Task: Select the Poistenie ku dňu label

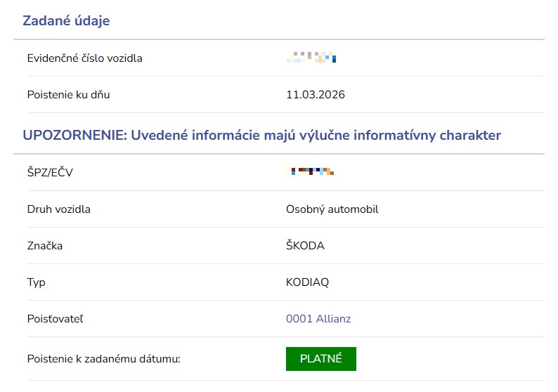Action: click(68, 95)
